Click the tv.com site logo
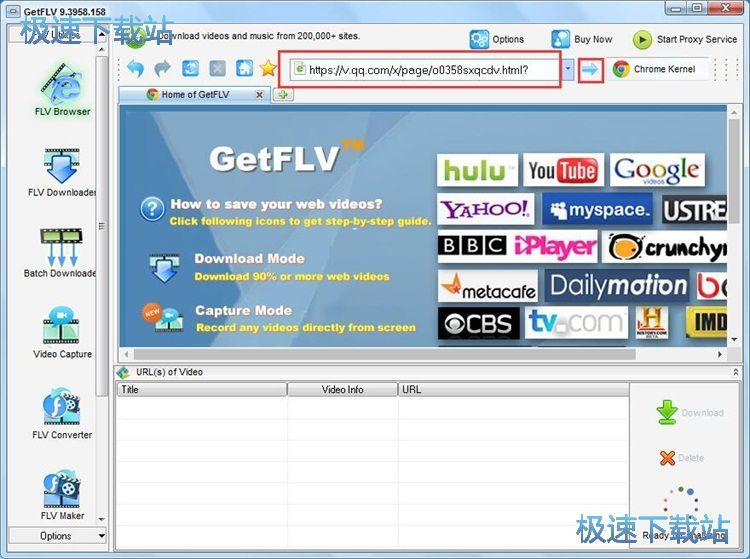The image size is (750, 559). pyautogui.click(x=576, y=323)
